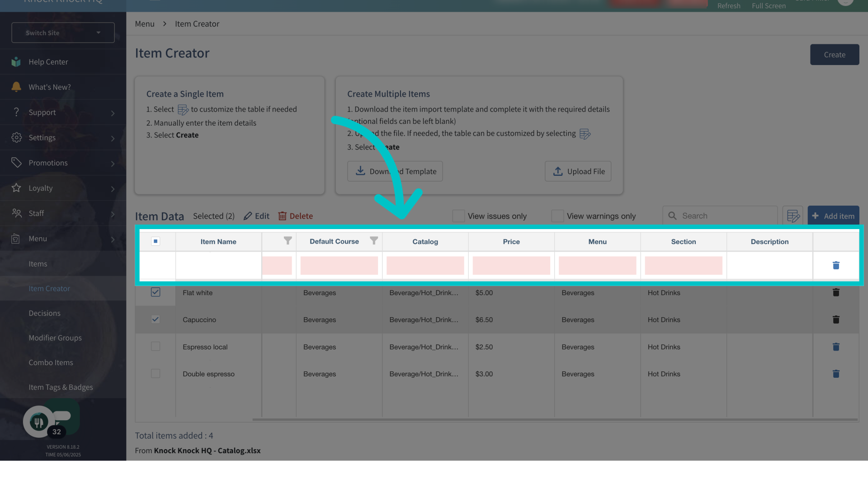868x488 pixels.
Task: Enable View issues only checkbox
Action: (x=458, y=216)
